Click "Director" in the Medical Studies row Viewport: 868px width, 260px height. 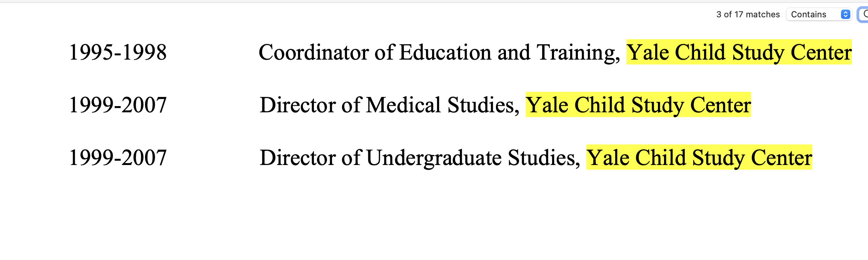[297, 105]
